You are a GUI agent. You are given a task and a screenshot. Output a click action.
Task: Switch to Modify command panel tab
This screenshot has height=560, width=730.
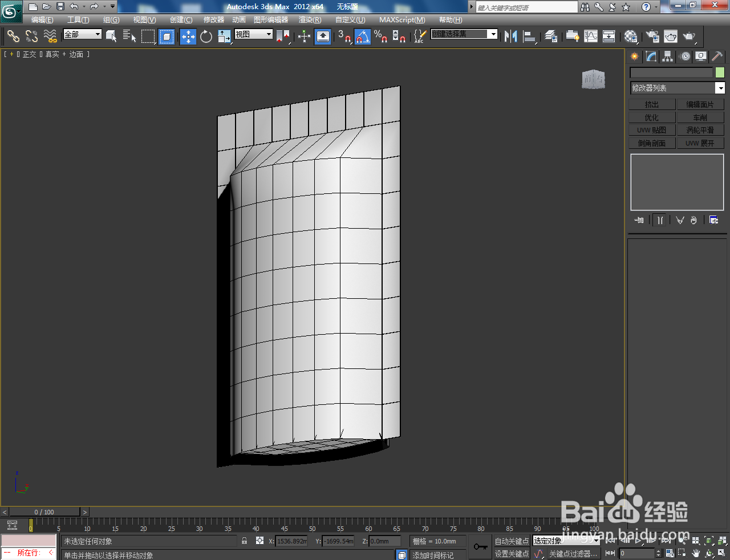coord(651,56)
